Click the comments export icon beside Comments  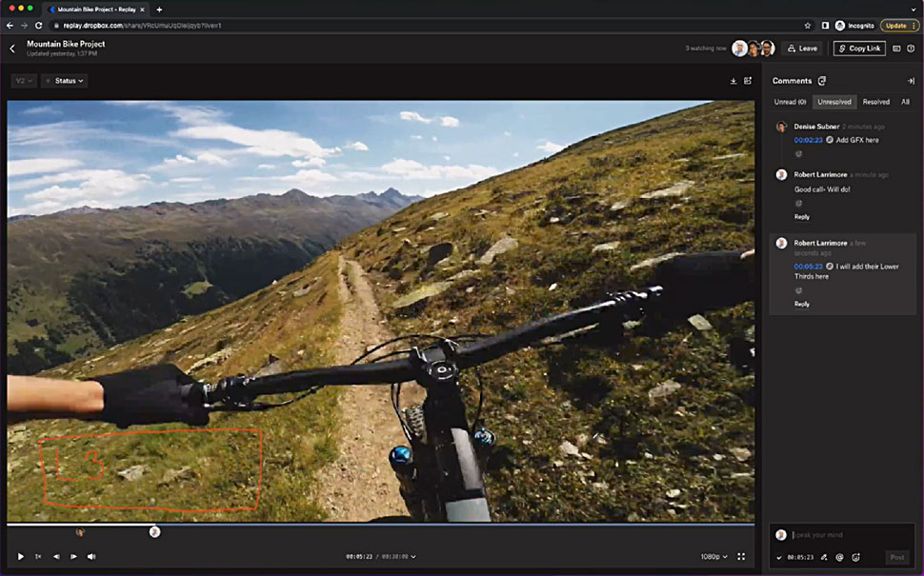[822, 81]
